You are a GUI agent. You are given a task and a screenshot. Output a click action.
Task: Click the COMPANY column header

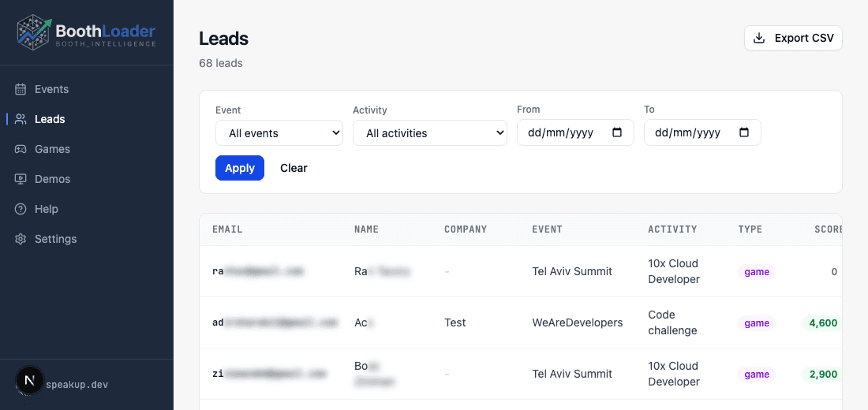tap(466, 229)
